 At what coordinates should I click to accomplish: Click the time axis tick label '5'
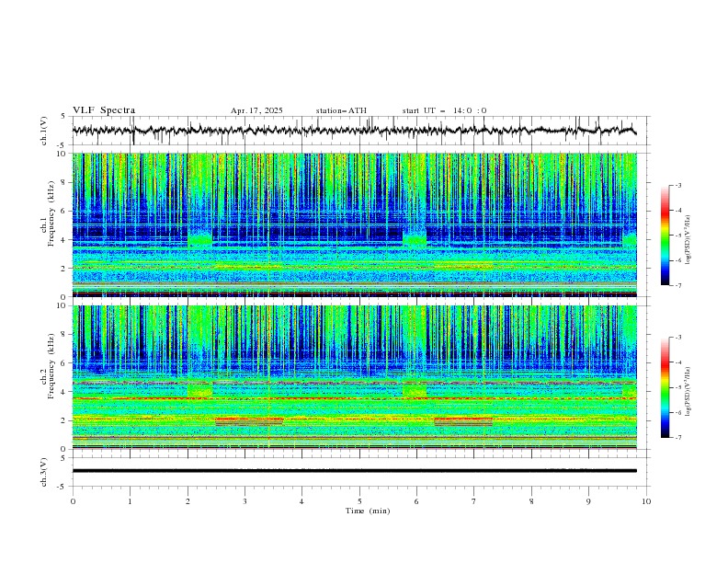click(359, 501)
